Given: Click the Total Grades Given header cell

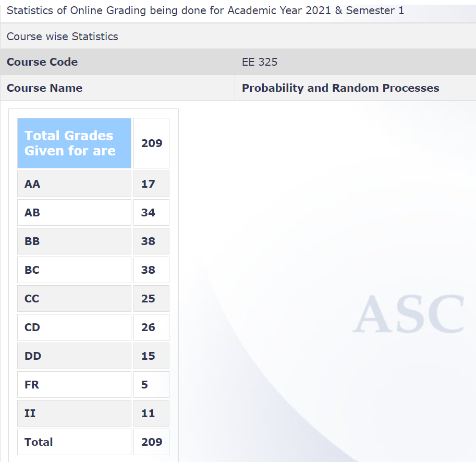Looking at the screenshot, I should (74, 143).
